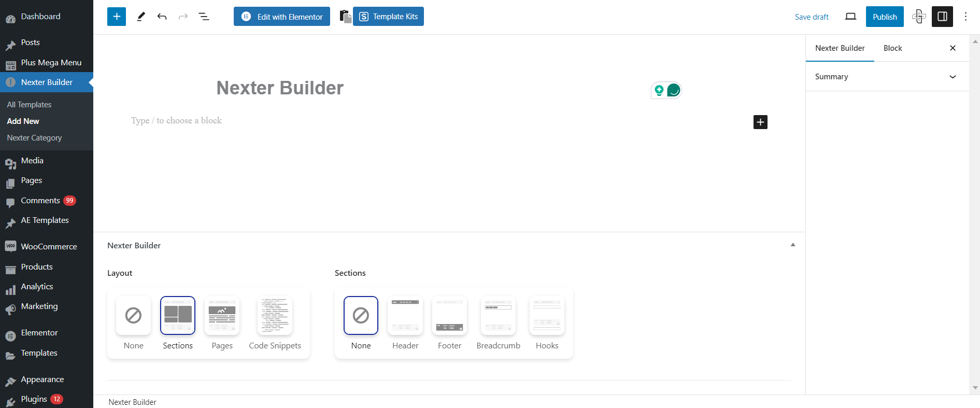This screenshot has width=980, height=408.
Task: Open the three-dot Options menu
Action: 965,17
